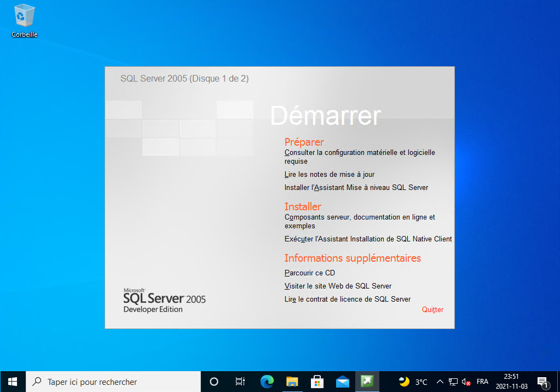560x392 pixels.
Task: Click in the 'Taper ici pour rechercher' box
Action: point(109,382)
